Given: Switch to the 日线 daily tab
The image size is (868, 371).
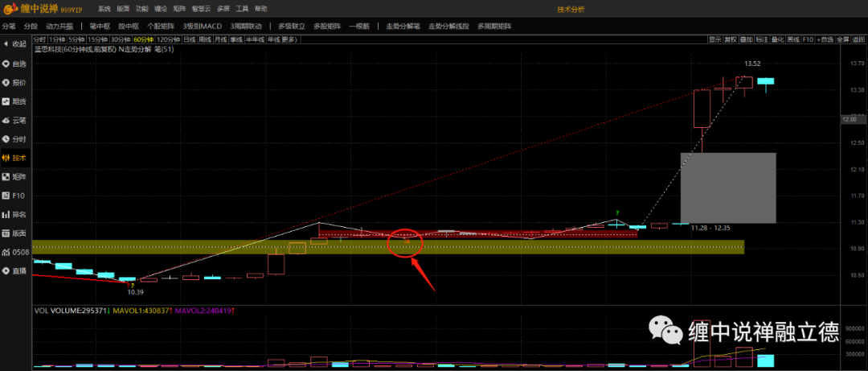Looking at the screenshot, I should (x=190, y=39).
